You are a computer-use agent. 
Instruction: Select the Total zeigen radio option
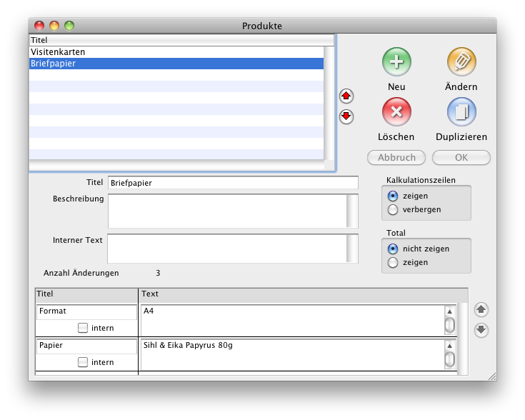pos(393,263)
